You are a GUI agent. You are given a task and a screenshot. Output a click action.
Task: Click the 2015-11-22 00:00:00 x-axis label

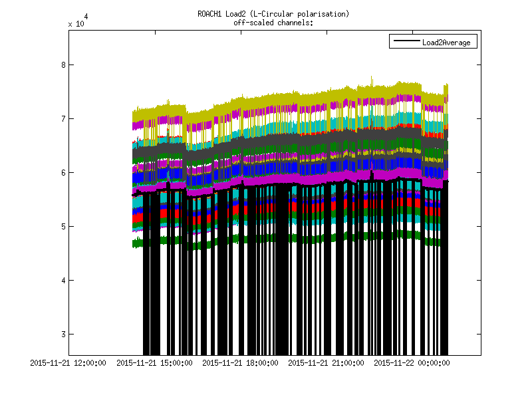pos(412,363)
